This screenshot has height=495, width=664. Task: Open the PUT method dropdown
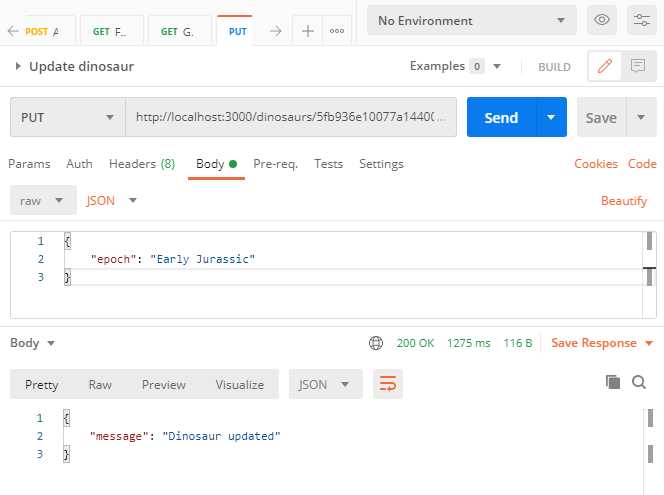point(68,117)
